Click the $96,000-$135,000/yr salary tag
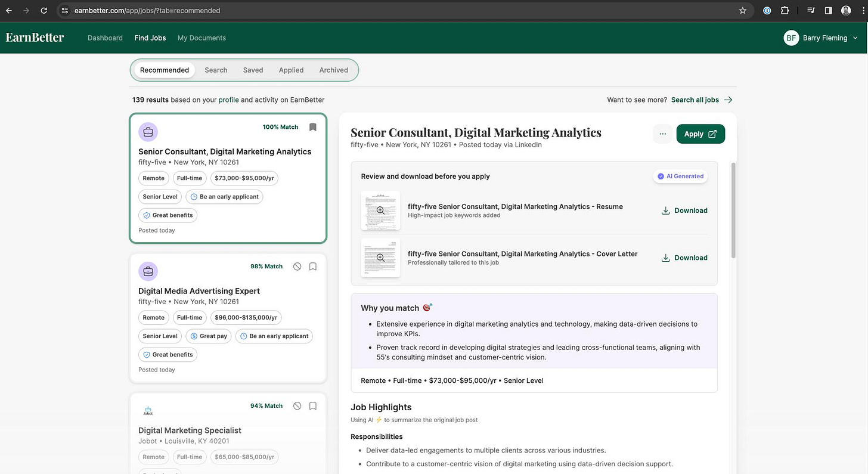The height and width of the screenshot is (474, 868). tap(246, 317)
